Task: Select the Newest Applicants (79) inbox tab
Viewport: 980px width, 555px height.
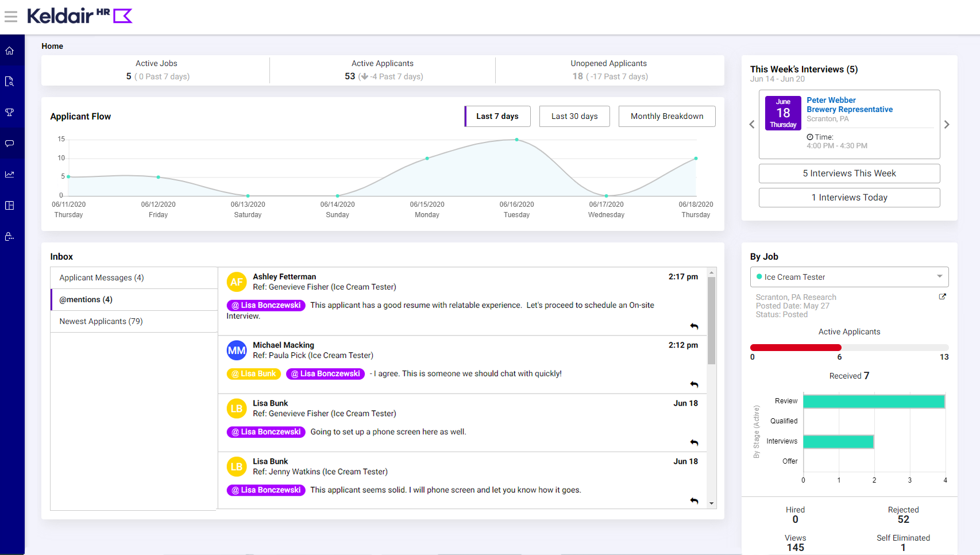Action: 101,321
